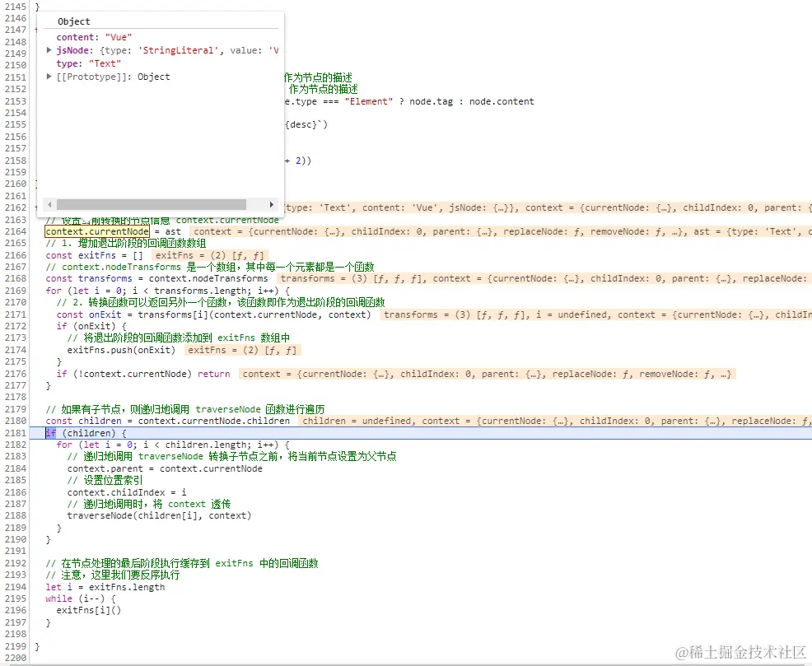Click line number 2171 in gutter
The image size is (812, 666).
pos(16,314)
